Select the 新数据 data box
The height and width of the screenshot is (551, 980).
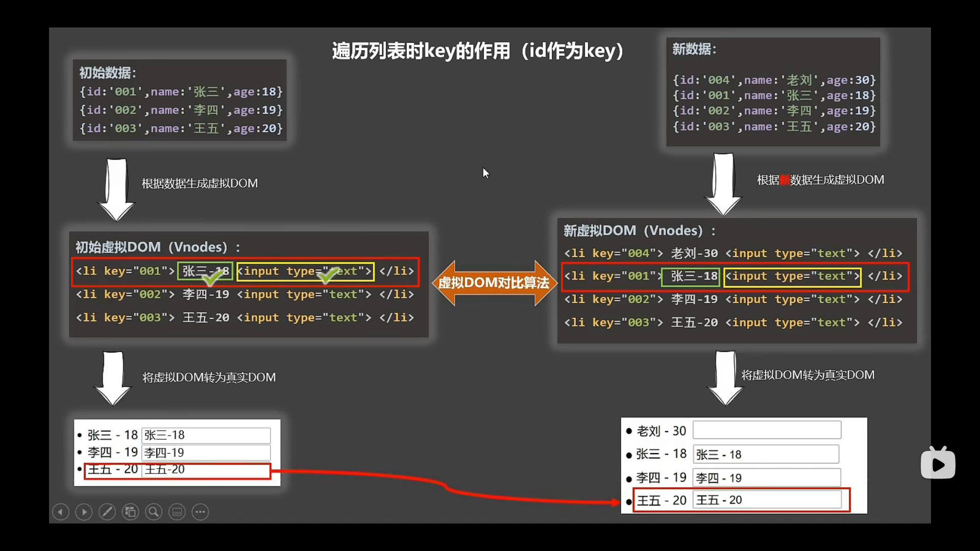[773, 92]
